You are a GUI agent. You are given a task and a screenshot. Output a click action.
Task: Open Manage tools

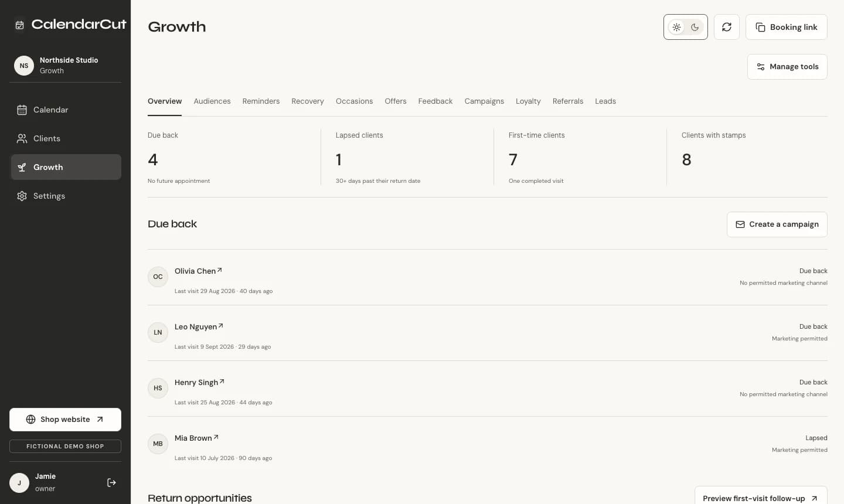[x=787, y=67]
